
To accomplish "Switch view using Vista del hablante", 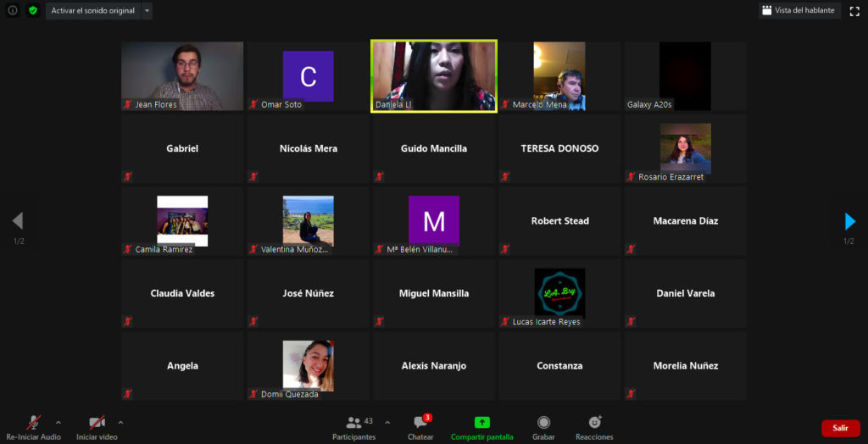I will (798, 11).
